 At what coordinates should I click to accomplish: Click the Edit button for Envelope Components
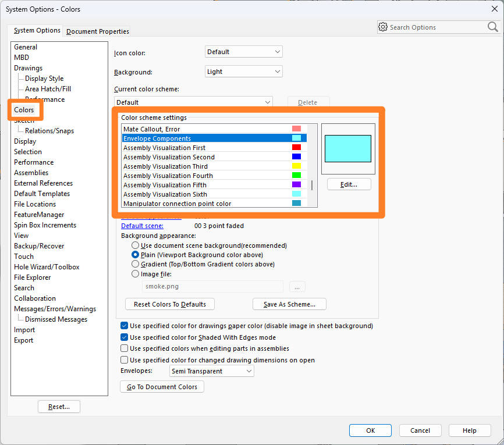coord(349,184)
